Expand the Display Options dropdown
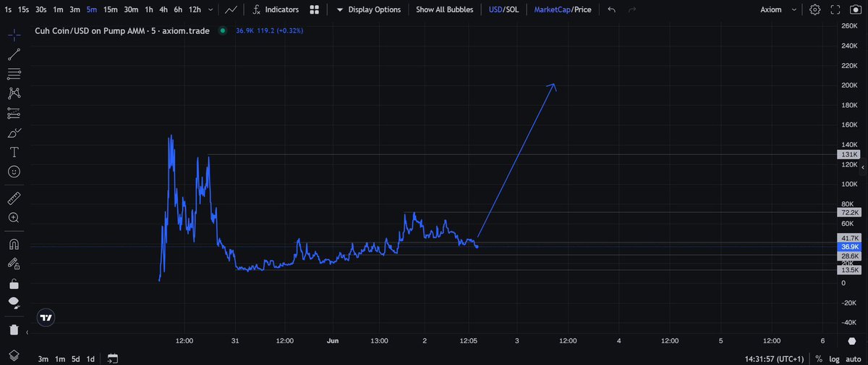The width and height of the screenshot is (868, 365). [369, 9]
